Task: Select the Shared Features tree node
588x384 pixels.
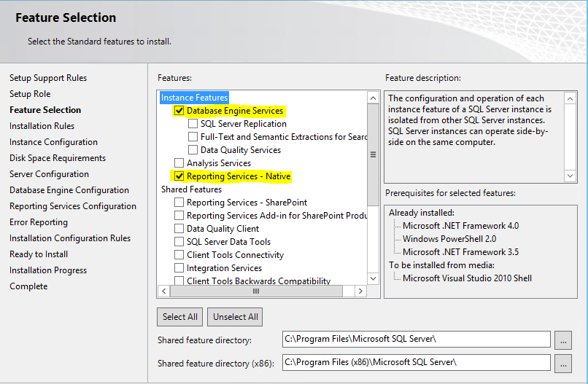Action: (191, 189)
